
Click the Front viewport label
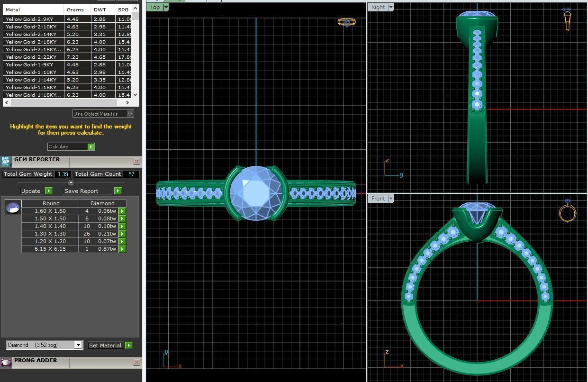(378, 199)
